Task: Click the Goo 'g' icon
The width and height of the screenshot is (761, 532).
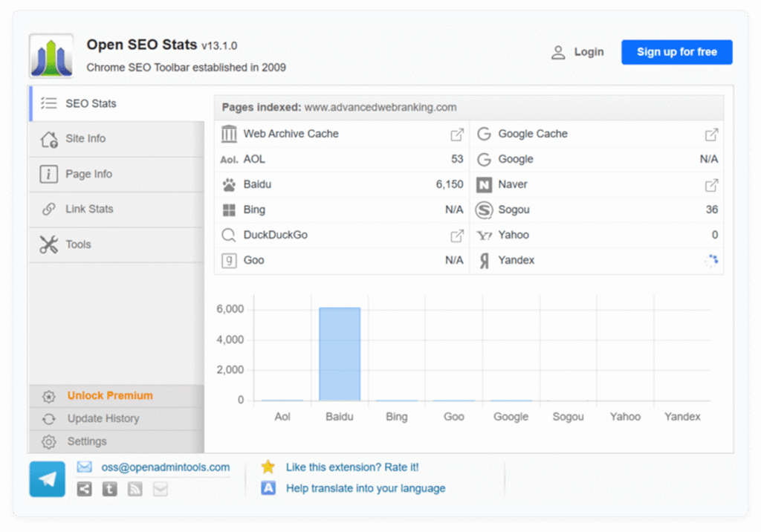Action: (x=229, y=261)
